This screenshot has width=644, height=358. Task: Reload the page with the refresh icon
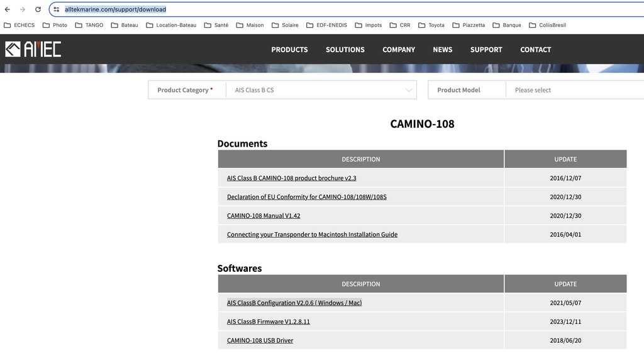pos(38,9)
